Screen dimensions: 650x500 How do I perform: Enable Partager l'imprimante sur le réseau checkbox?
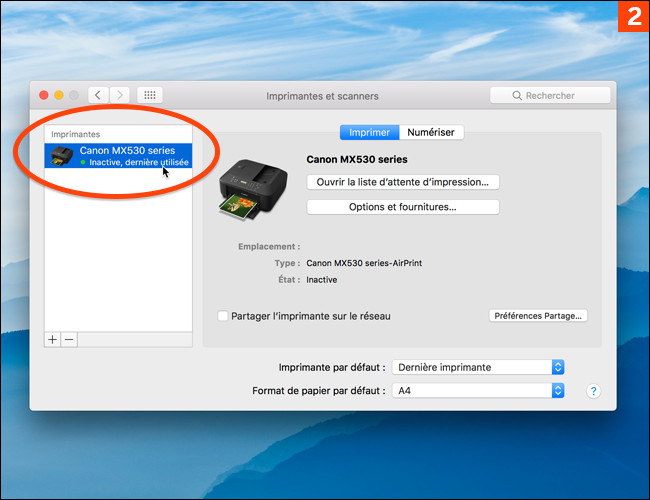pyautogui.click(x=223, y=316)
